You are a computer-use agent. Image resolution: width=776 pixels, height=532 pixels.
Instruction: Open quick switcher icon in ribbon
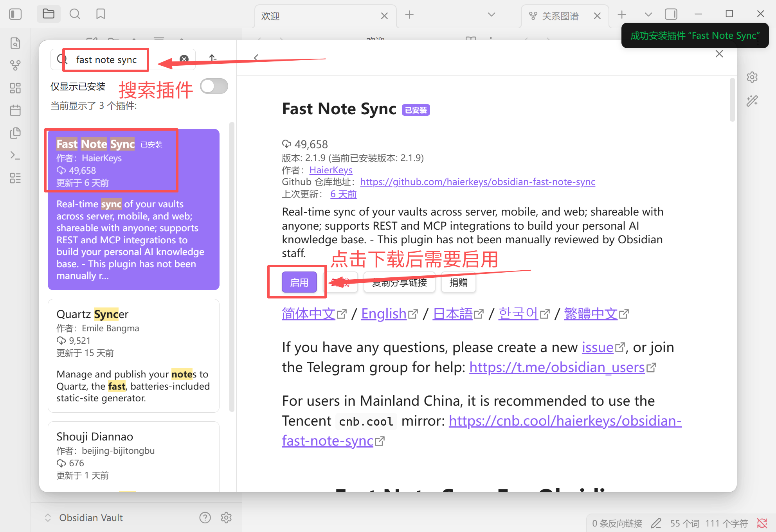pyautogui.click(x=15, y=43)
